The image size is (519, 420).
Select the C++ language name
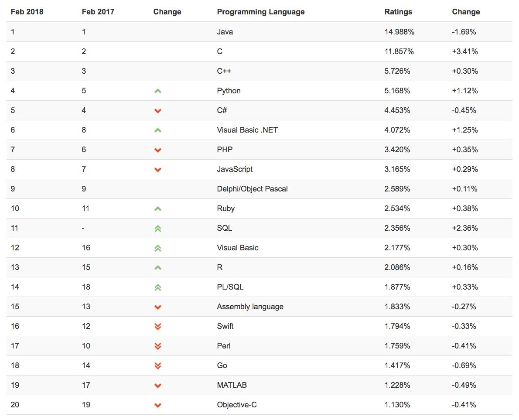(x=224, y=71)
